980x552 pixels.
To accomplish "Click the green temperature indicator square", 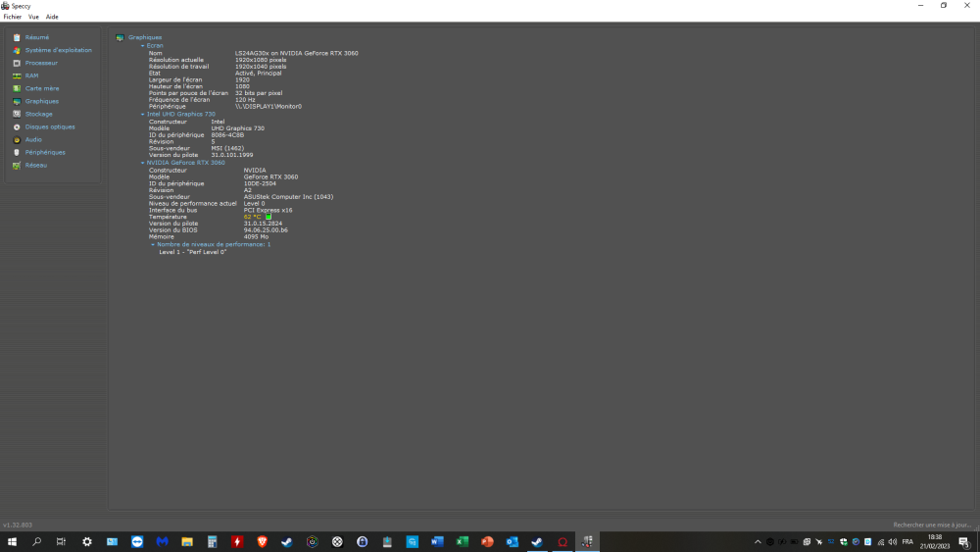I will click(269, 217).
